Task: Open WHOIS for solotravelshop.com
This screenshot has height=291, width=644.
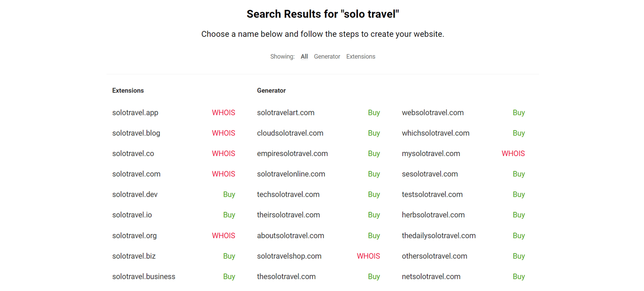Action: pyautogui.click(x=368, y=256)
